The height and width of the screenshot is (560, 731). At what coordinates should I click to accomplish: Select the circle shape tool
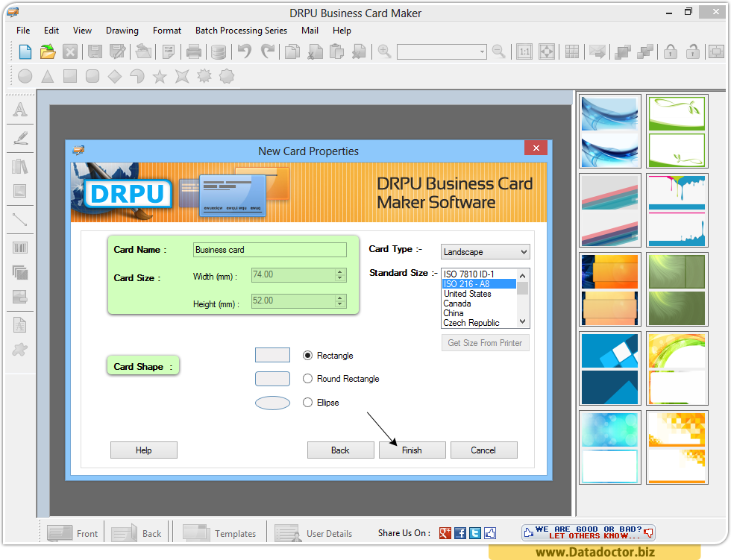pyautogui.click(x=25, y=76)
